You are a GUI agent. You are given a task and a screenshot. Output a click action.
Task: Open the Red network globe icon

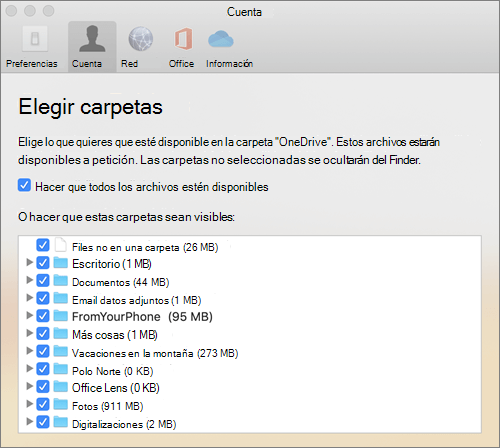click(x=141, y=39)
